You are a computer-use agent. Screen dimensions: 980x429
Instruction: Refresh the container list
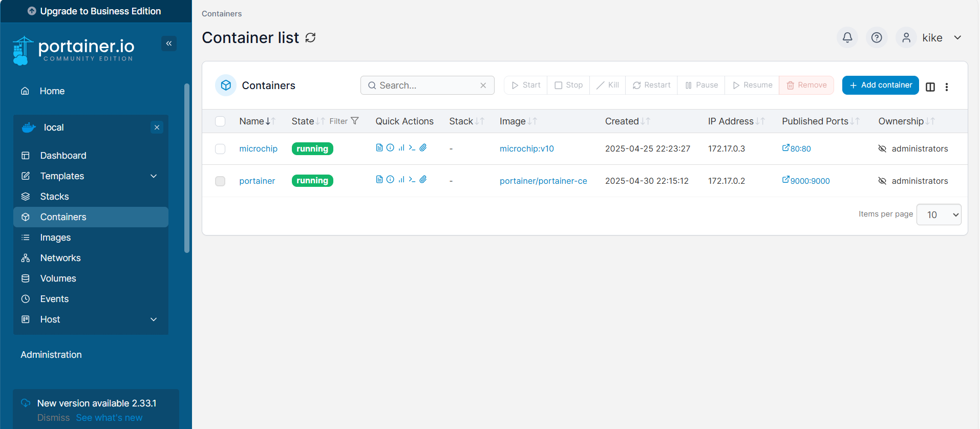tap(310, 38)
